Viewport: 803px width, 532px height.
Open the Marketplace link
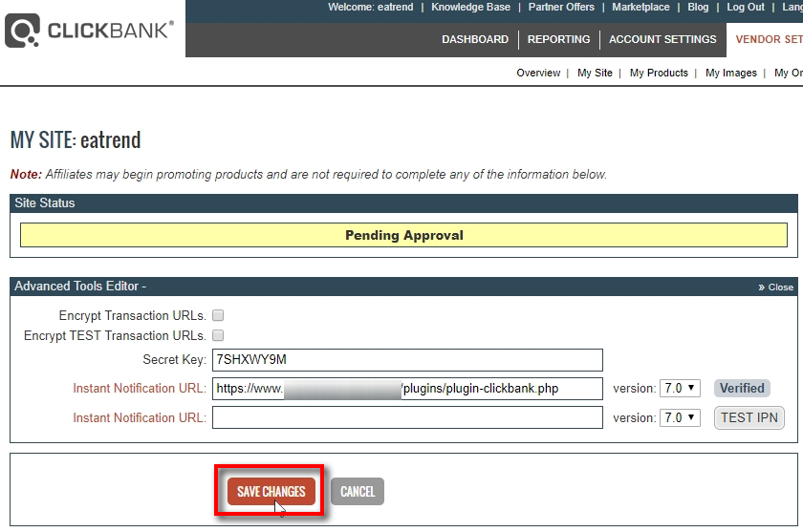pyautogui.click(x=640, y=7)
